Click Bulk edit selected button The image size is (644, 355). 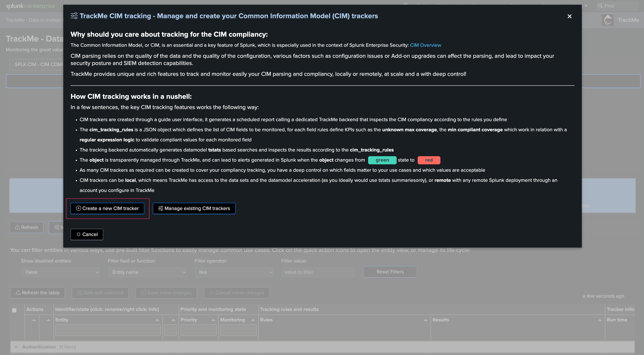(100, 293)
